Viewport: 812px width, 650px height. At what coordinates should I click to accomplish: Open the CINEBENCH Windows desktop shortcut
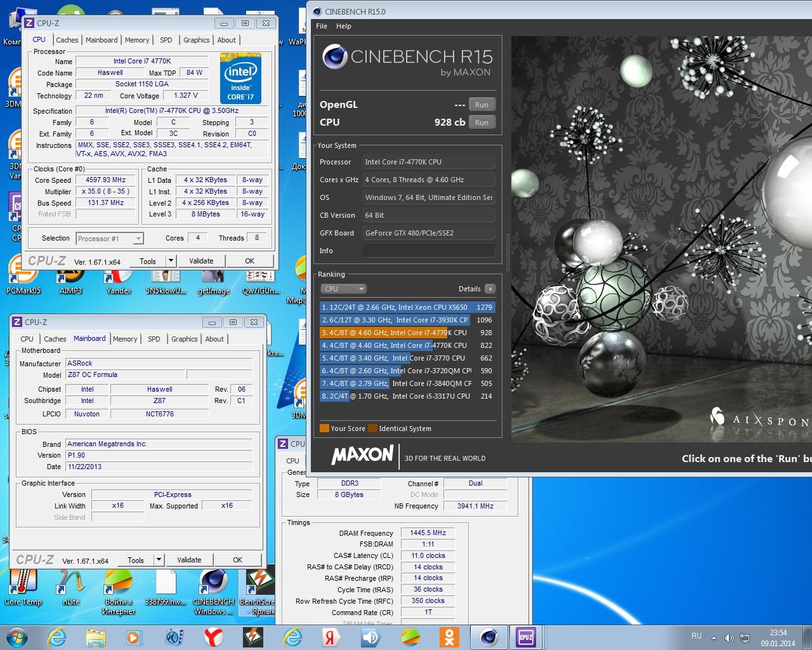(x=213, y=592)
